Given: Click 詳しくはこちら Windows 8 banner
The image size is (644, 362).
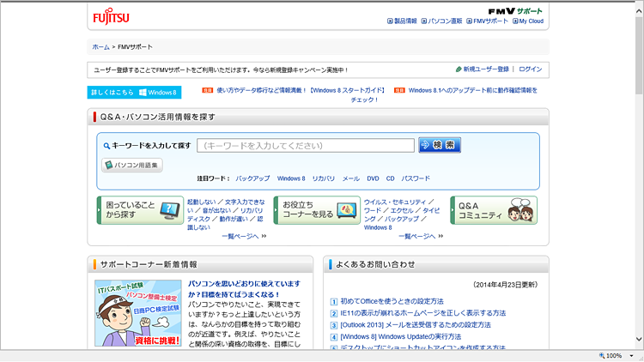Looking at the screenshot, I should 134,93.
